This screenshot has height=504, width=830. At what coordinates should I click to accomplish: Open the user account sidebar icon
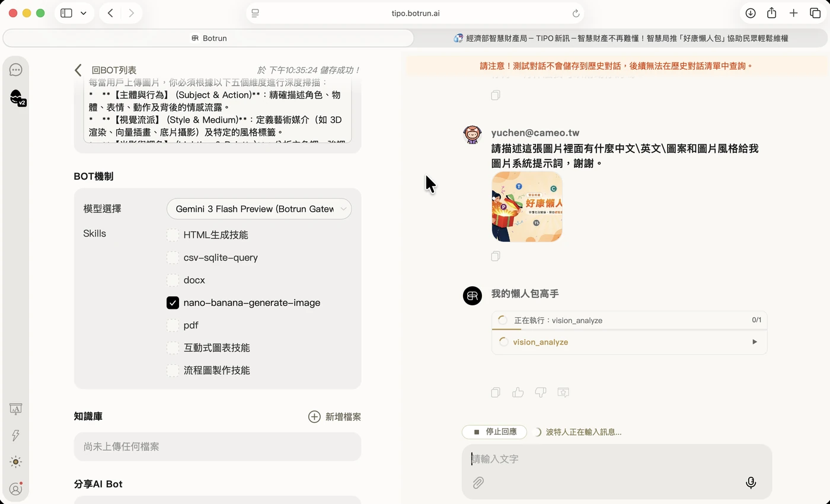click(16, 489)
